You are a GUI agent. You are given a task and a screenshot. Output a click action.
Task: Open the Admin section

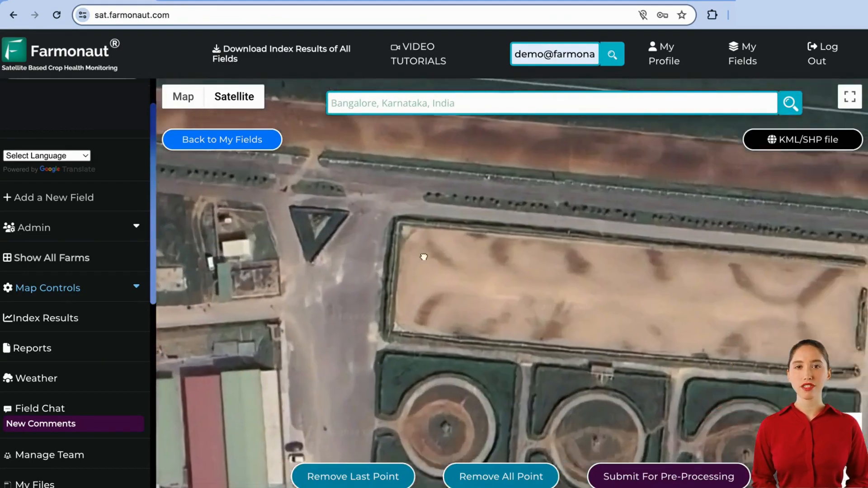(x=27, y=227)
